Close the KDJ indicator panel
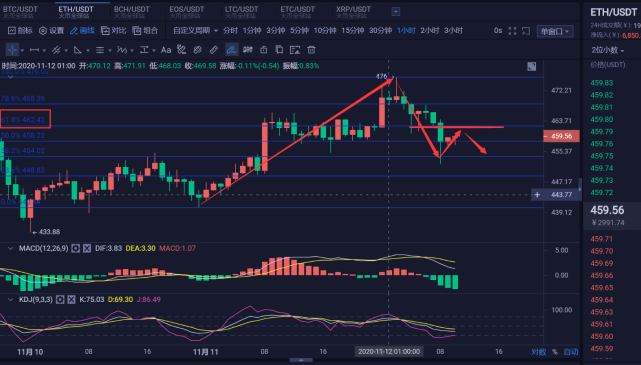The height and width of the screenshot is (365, 641). 72,300
